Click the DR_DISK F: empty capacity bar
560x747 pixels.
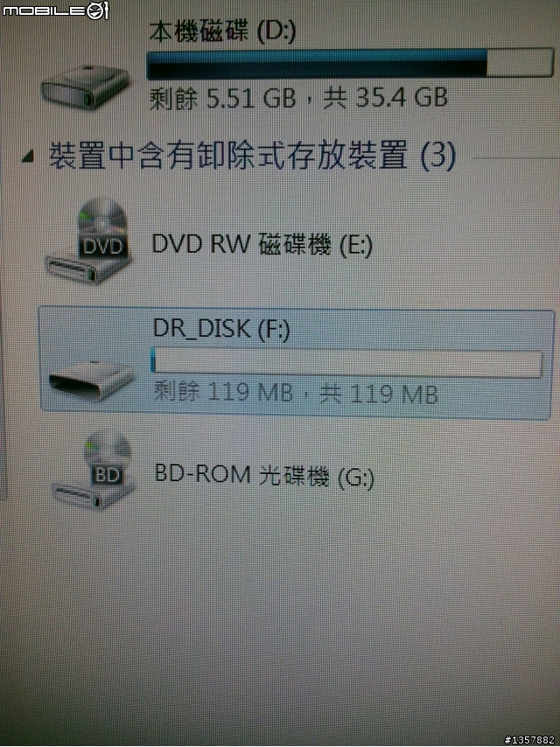tap(346, 362)
